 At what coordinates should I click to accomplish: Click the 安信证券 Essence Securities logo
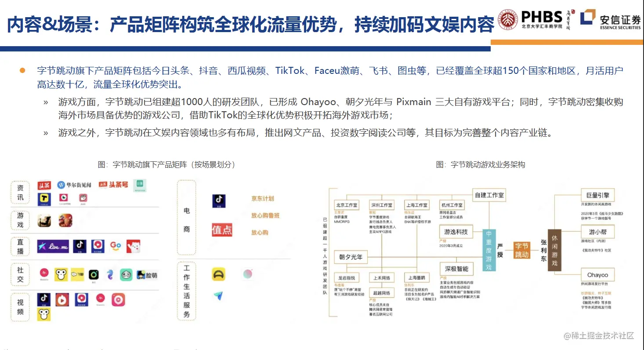click(x=611, y=19)
